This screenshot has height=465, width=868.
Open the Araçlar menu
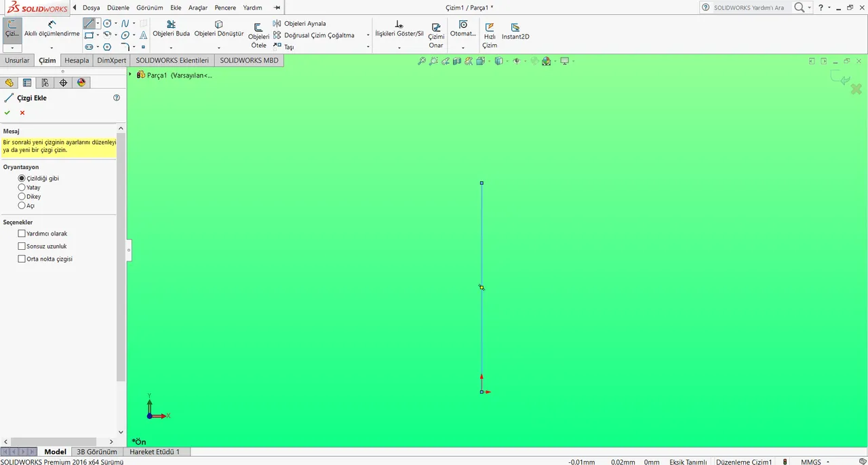[198, 7]
